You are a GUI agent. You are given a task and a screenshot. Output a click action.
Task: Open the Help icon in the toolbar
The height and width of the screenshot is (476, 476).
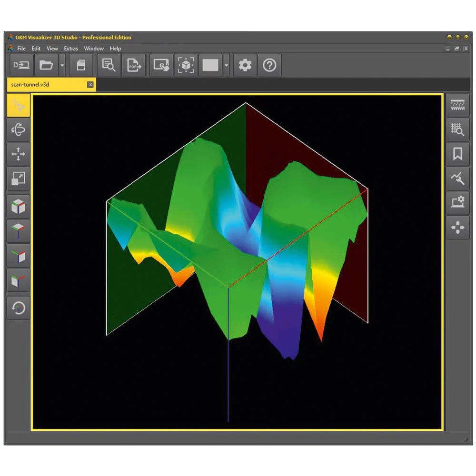pos(269,65)
